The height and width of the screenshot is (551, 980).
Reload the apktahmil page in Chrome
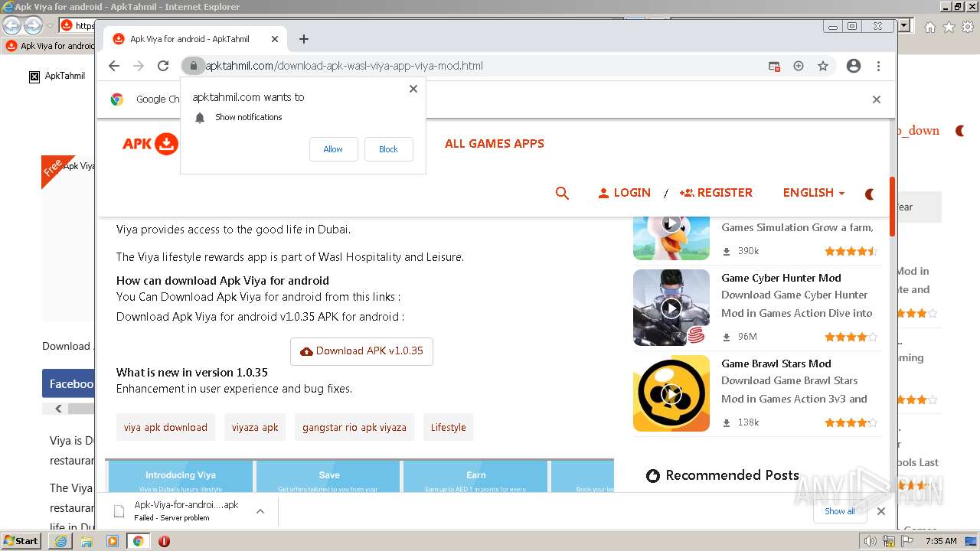click(163, 66)
